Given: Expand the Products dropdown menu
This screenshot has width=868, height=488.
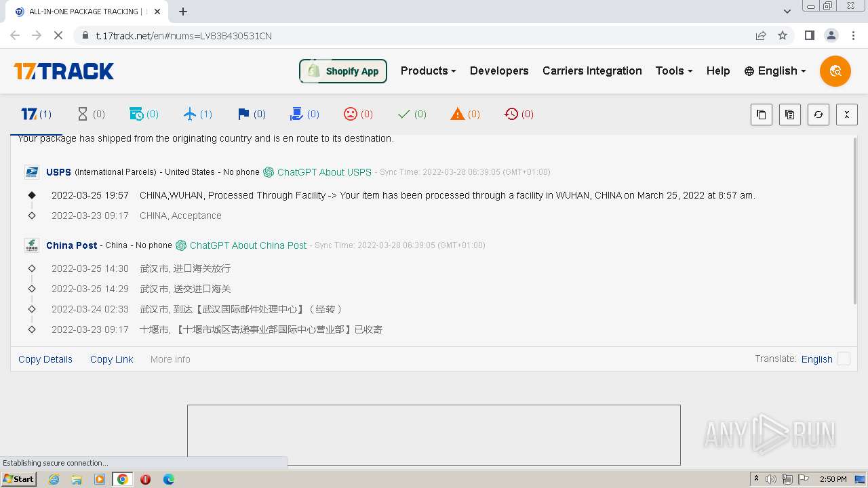Looking at the screenshot, I should [428, 70].
